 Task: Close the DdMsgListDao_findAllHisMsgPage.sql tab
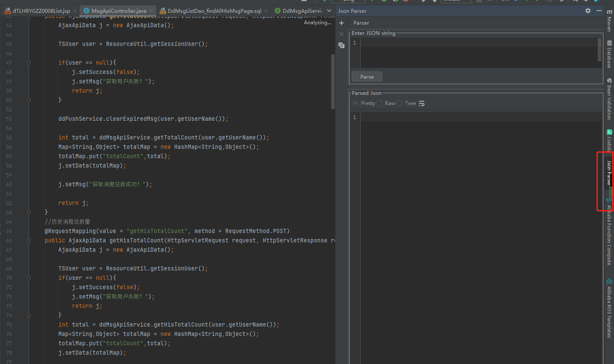point(266,11)
